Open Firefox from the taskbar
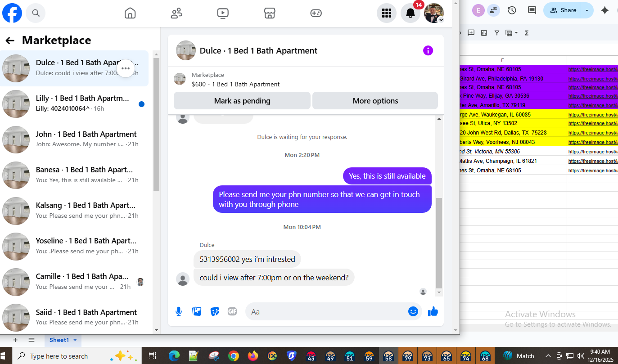Image resolution: width=618 pixels, height=364 pixels. click(253, 356)
